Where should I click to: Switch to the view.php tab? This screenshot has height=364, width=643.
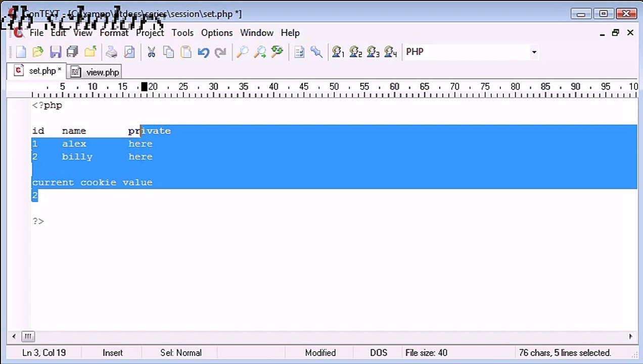click(95, 72)
